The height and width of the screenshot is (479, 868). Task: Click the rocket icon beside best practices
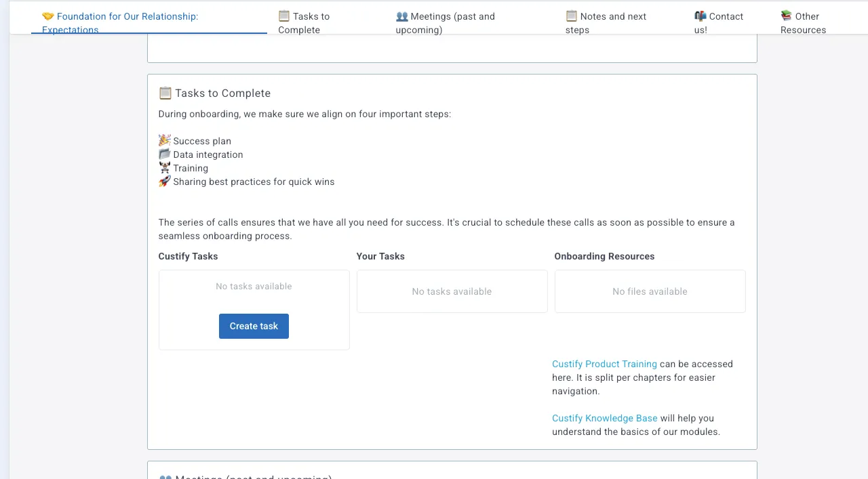coord(165,182)
